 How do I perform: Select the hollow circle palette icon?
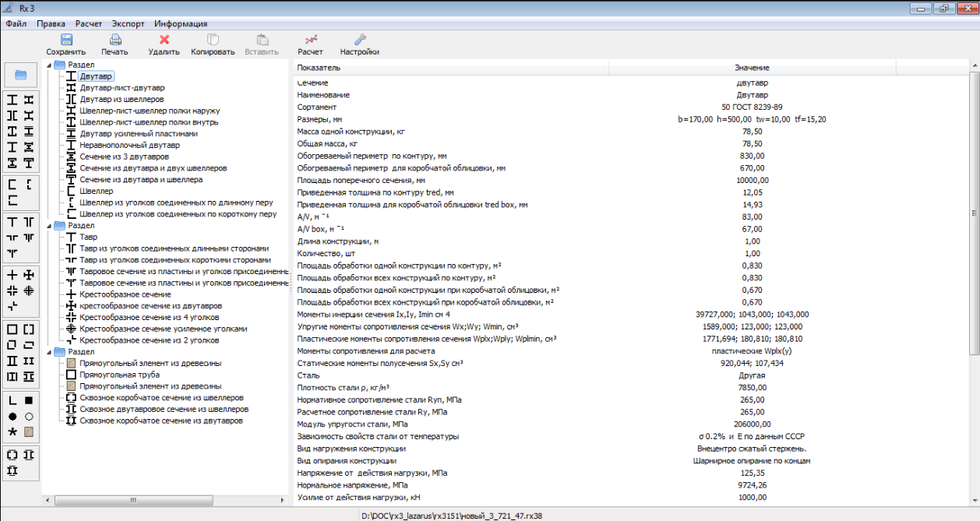click(x=29, y=416)
